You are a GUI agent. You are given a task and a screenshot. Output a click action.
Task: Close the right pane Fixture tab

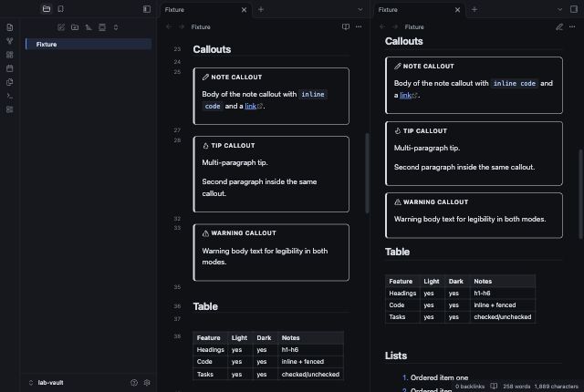[x=458, y=10]
